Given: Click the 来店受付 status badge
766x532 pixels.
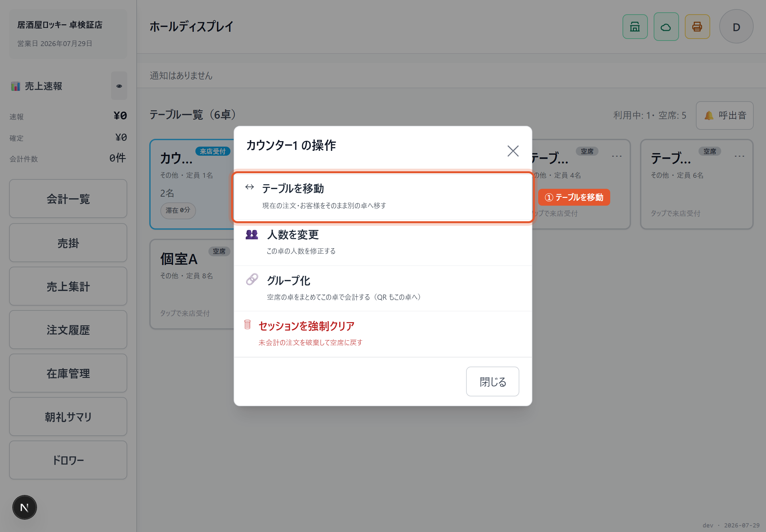Looking at the screenshot, I should (213, 151).
